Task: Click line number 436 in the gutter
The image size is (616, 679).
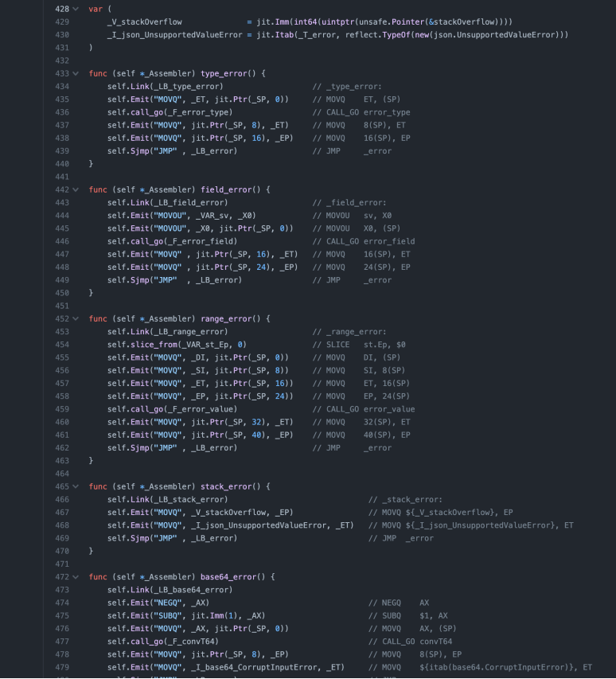Action: pos(62,112)
